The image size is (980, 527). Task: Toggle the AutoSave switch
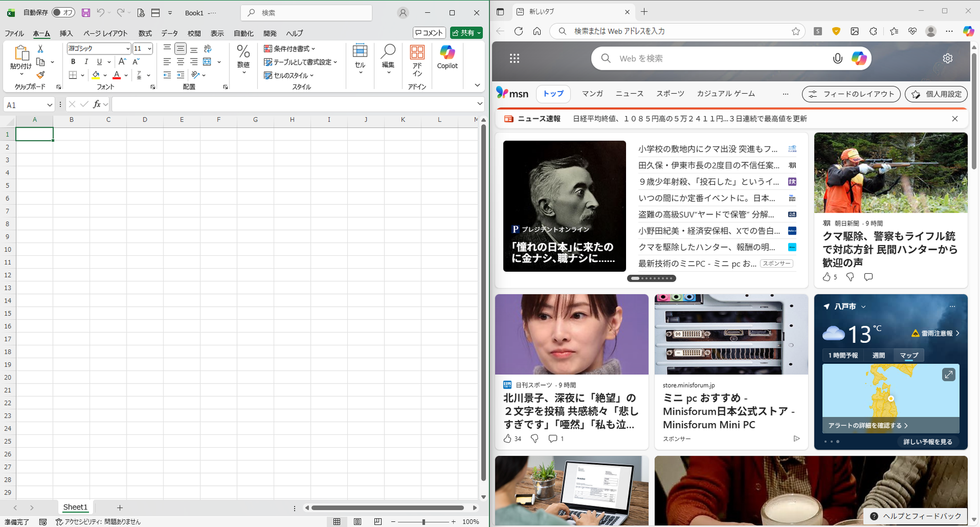[63, 13]
